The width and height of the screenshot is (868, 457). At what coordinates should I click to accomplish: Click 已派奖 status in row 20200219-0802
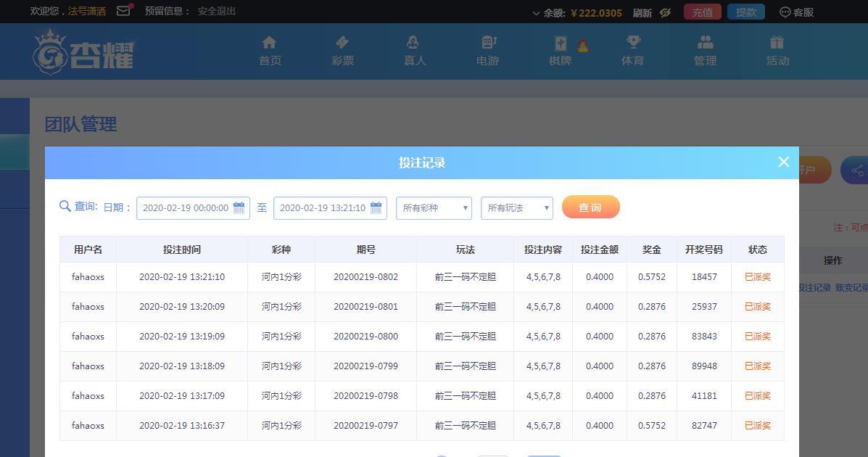(x=758, y=277)
